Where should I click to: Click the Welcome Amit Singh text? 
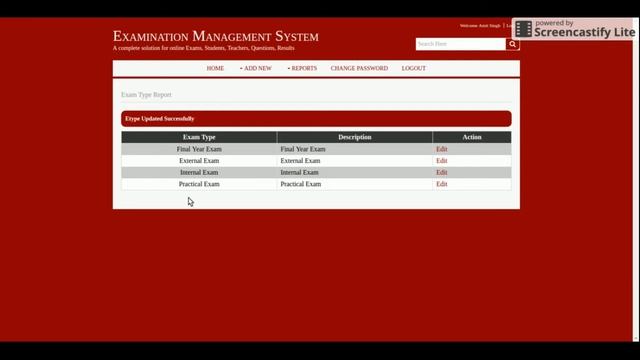pos(480,25)
